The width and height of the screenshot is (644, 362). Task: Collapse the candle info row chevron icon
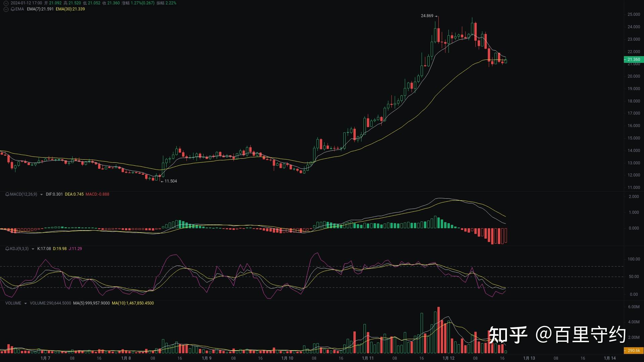pos(6,3)
